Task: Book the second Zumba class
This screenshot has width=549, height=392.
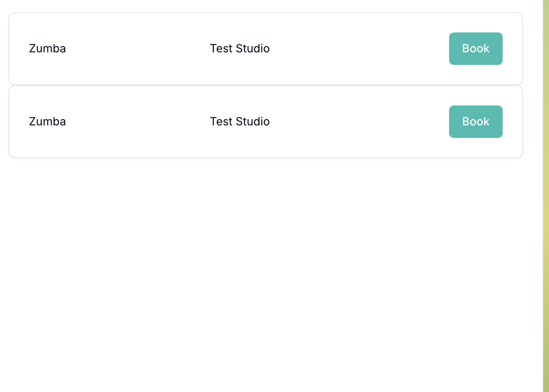Action: (476, 122)
